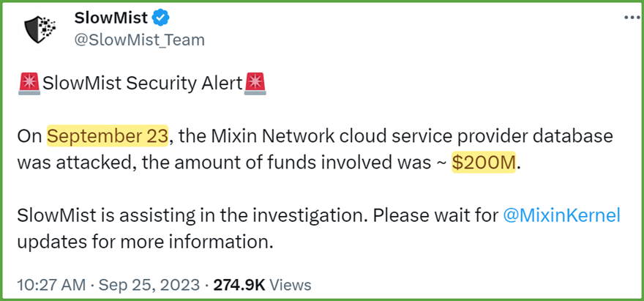Click the highlighted September 23 text
The width and height of the screenshot is (644, 301).
coord(108,136)
